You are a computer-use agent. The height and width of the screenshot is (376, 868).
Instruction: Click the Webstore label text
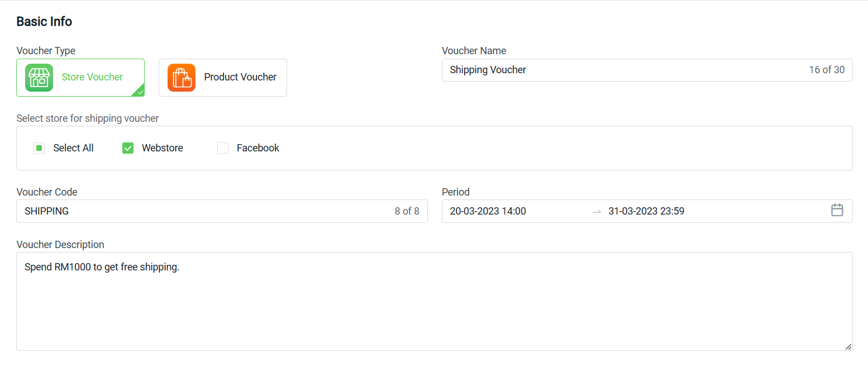tap(163, 148)
